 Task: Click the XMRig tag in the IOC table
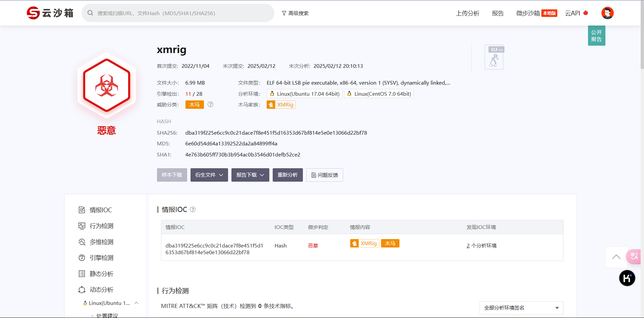(x=365, y=243)
